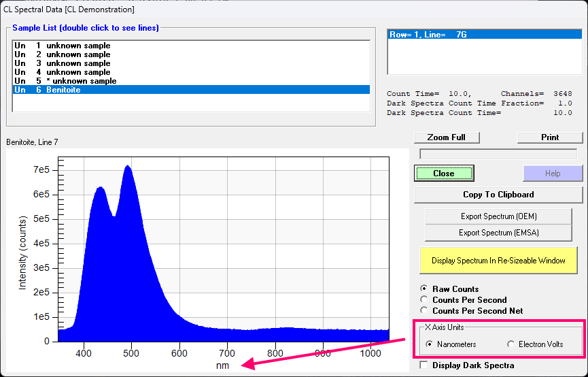Close the CL Spectral Data dialog

443,174
